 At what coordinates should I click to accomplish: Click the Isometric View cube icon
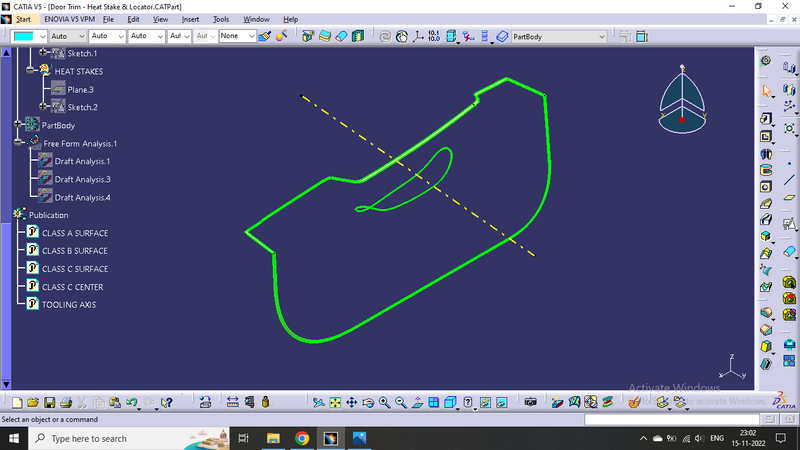click(x=450, y=403)
